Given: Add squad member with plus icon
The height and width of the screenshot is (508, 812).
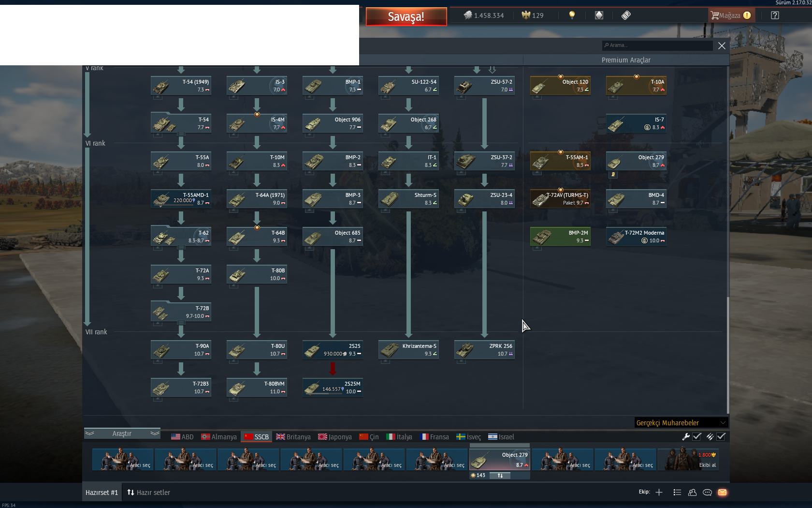Looking at the screenshot, I should click(659, 492).
